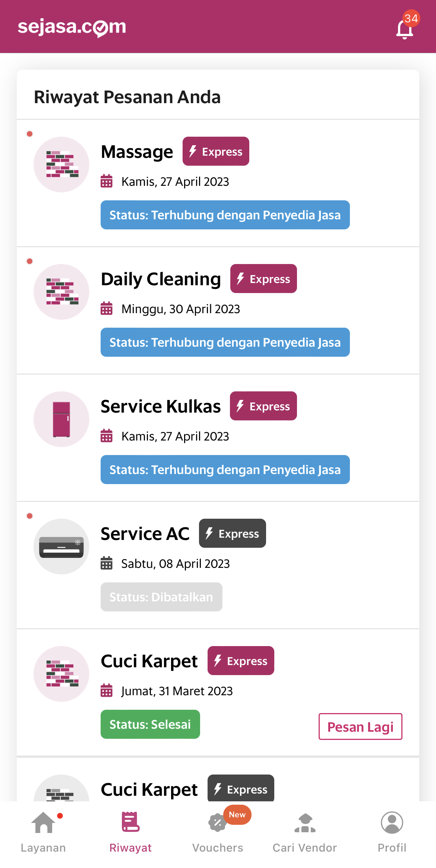
Task: Tap the Service Kulkas refrigerator icon
Action: pos(61,419)
